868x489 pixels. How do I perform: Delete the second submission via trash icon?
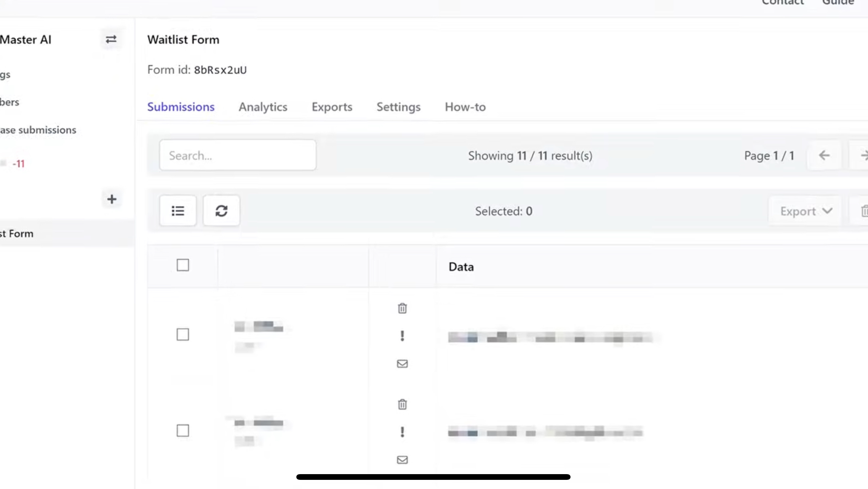click(402, 404)
